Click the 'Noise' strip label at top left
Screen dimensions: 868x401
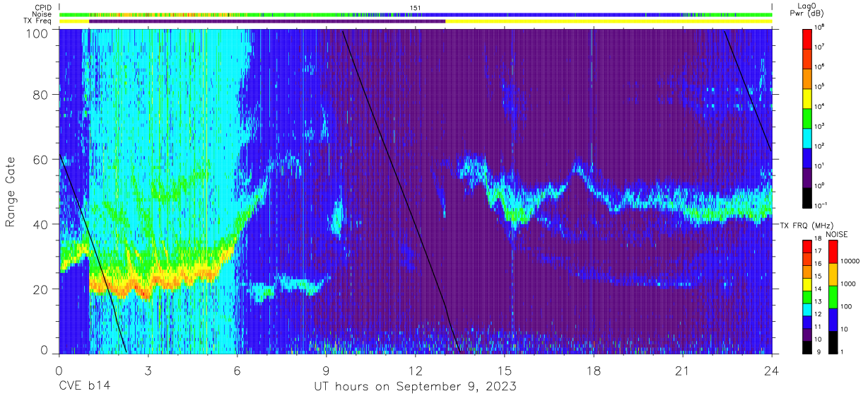[x=43, y=14]
